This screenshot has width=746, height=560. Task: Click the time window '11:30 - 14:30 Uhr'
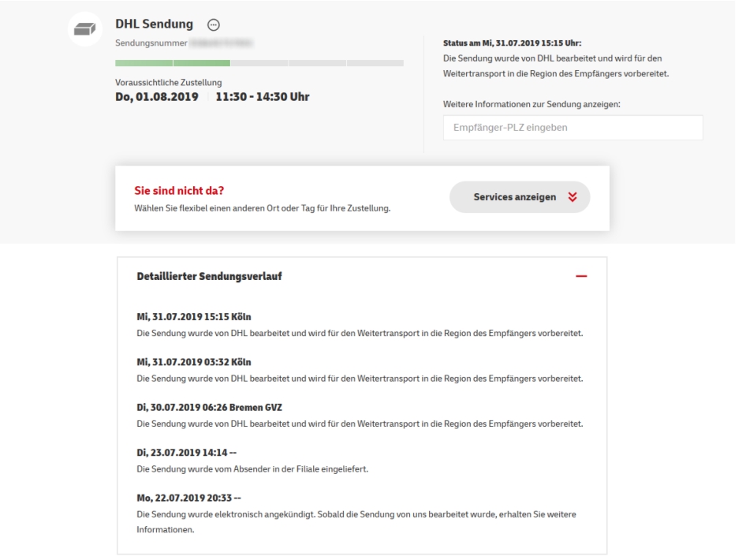click(x=262, y=96)
